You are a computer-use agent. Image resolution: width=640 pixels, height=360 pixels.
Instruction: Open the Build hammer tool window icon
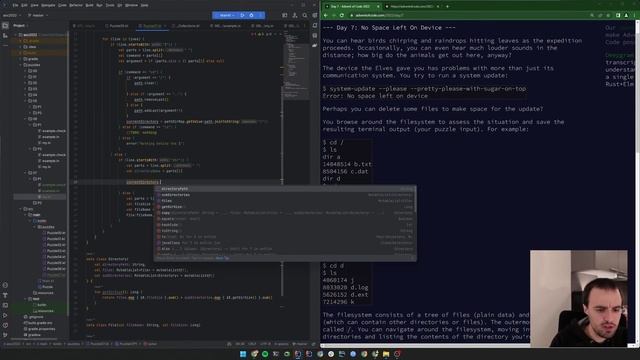[5, 295]
